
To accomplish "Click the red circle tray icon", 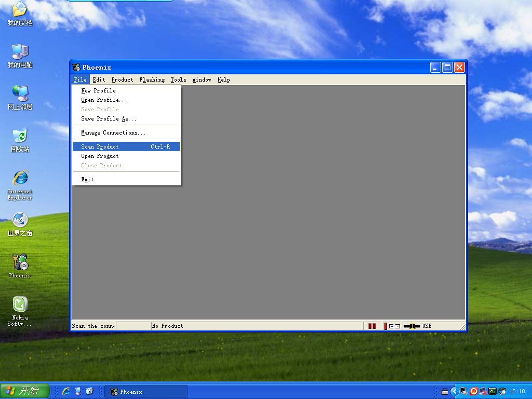I will (x=474, y=391).
